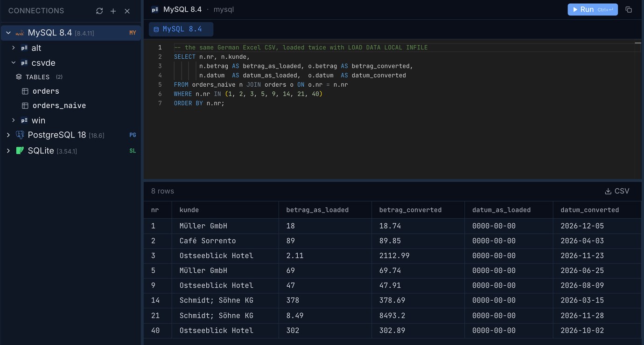
Task: Click the editor vertical scrollbar
Action: click(x=637, y=110)
